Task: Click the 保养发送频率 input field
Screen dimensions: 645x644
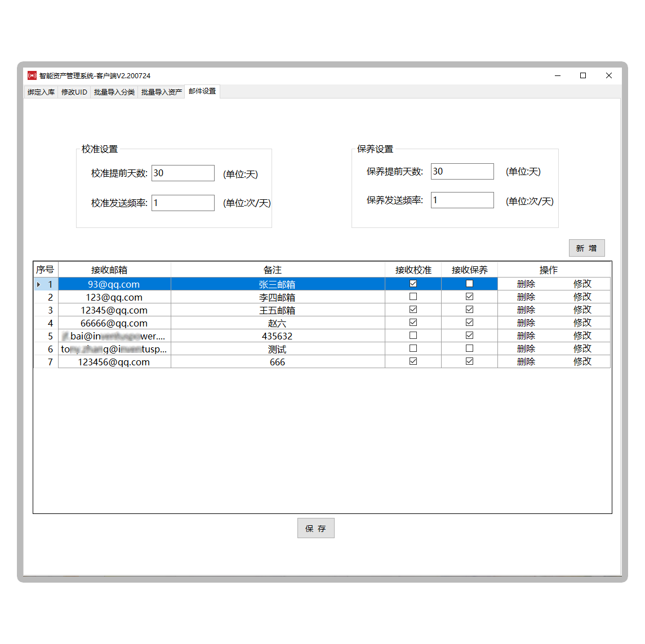Action: pyautogui.click(x=462, y=200)
